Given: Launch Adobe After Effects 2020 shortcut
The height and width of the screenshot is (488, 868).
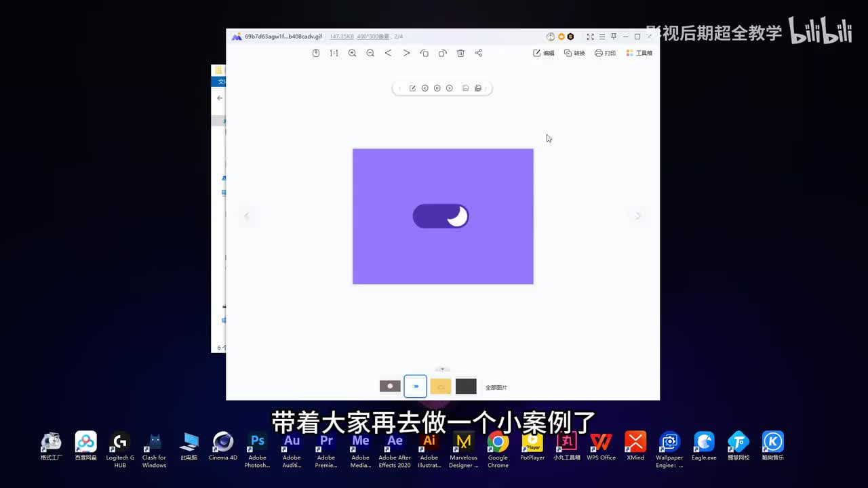Looking at the screenshot, I should click(x=395, y=450).
